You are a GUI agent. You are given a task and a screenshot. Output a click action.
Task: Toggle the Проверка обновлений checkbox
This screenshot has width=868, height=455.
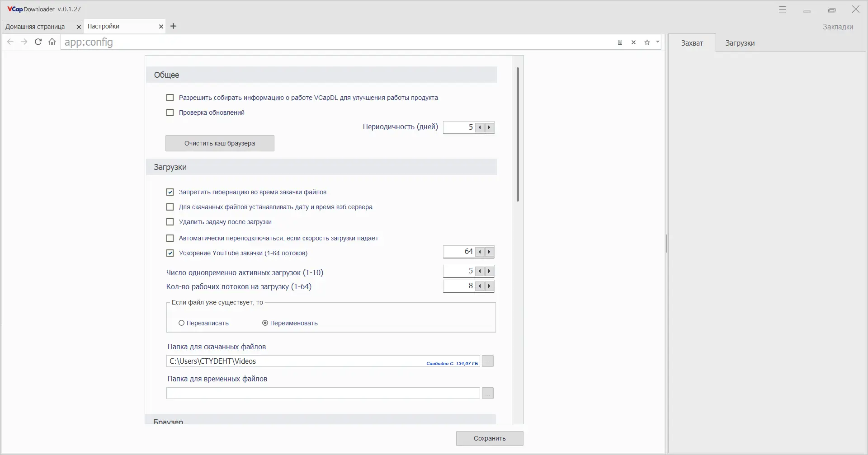click(x=170, y=113)
